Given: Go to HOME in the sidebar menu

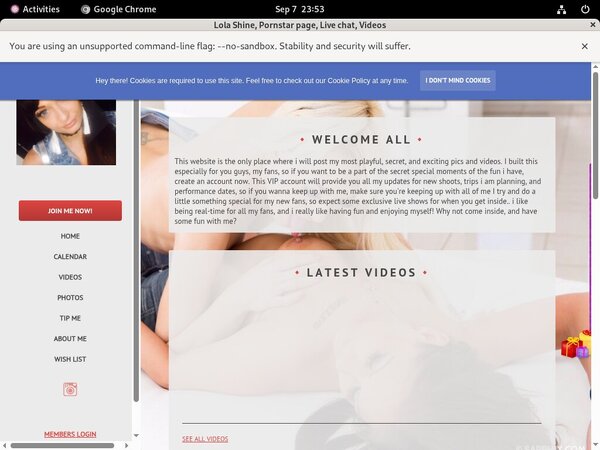Looking at the screenshot, I should tap(70, 236).
